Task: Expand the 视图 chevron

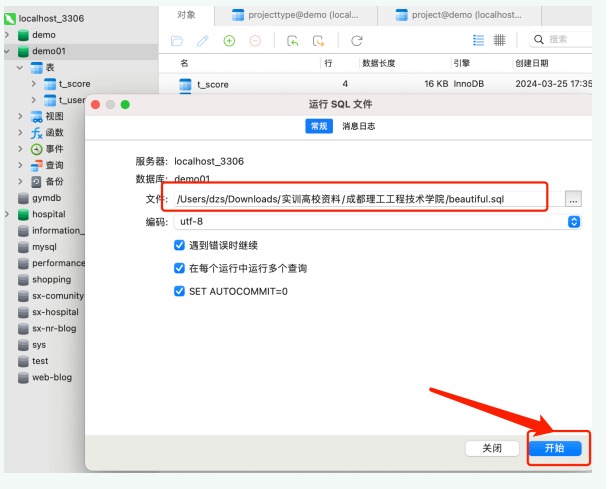Action: tap(20, 117)
